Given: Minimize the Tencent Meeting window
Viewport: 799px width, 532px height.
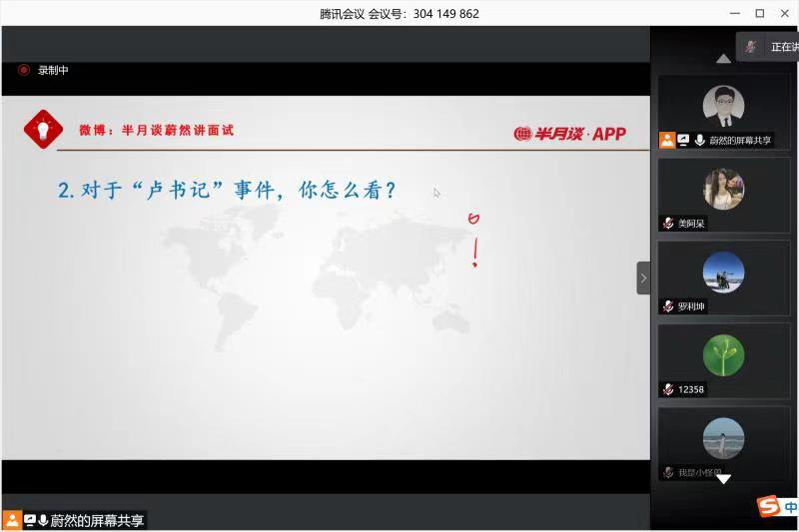Looking at the screenshot, I should point(735,13).
